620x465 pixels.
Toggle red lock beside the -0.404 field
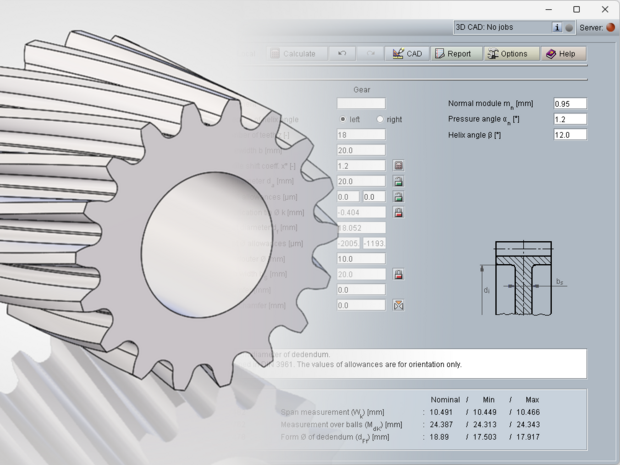pos(397,213)
